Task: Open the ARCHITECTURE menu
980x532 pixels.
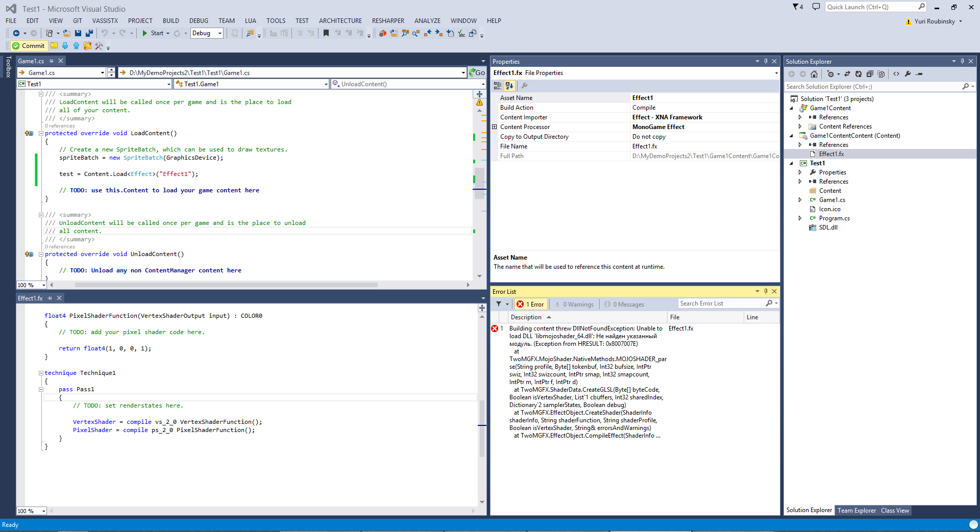Action: (x=340, y=21)
